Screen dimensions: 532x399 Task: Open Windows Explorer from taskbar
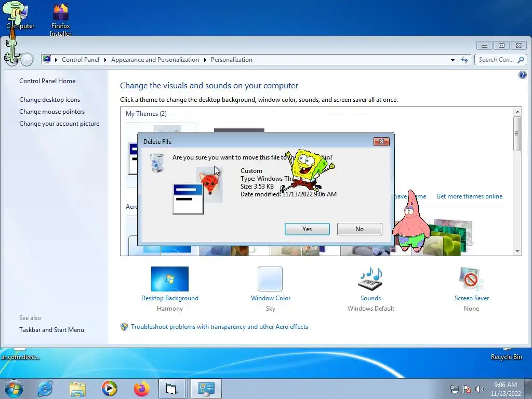click(x=77, y=389)
